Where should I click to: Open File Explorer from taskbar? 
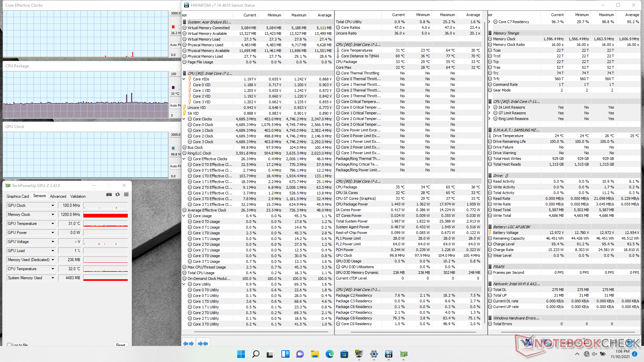(x=315, y=354)
